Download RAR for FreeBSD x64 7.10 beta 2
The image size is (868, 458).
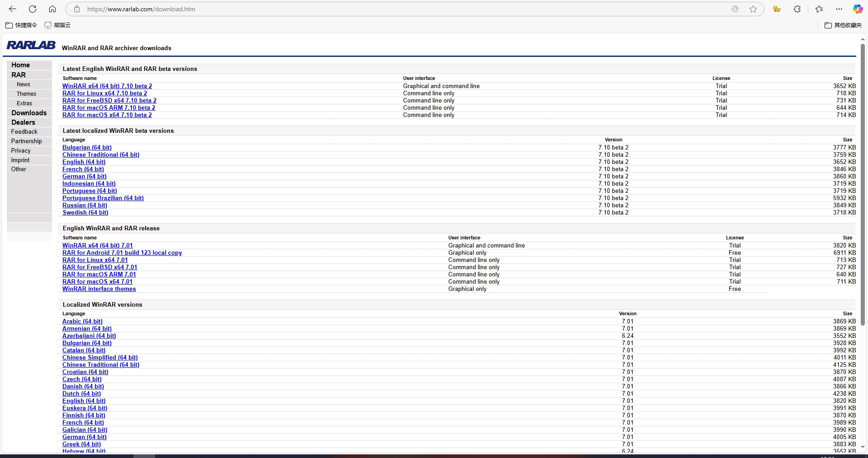pyautogui.click(x=109, y=101)
